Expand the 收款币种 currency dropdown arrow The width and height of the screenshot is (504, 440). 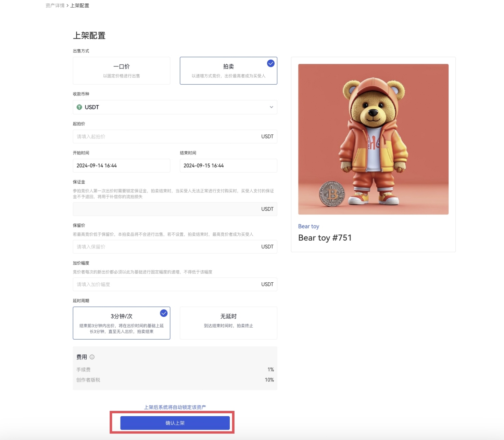tap(271, 107)
